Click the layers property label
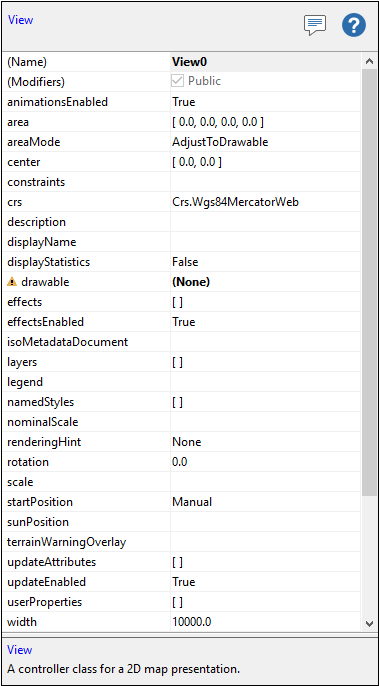Screen dimensions: 379x686 coord(22,362)
